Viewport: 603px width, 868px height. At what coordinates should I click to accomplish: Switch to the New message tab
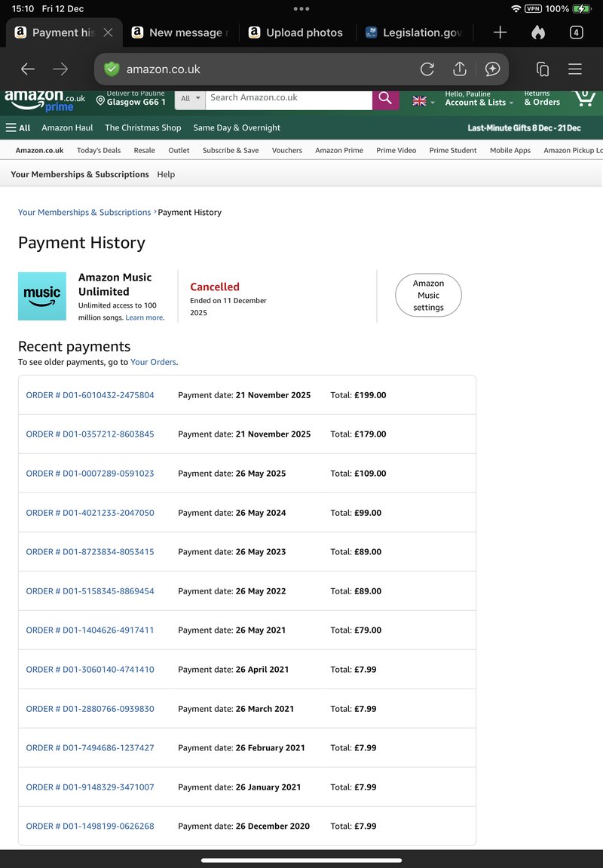(182, 32)
